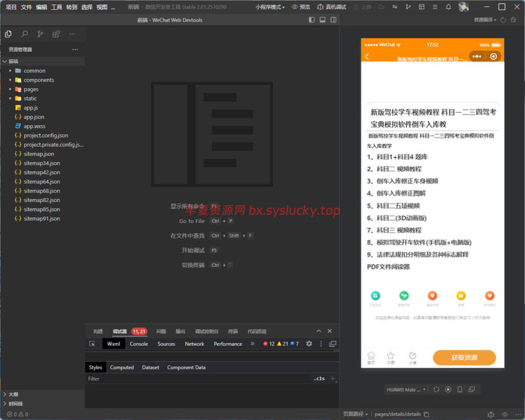Copy page path icon after pages/details/details
This screenshot has height=420, width=525.
click(426, 414)
